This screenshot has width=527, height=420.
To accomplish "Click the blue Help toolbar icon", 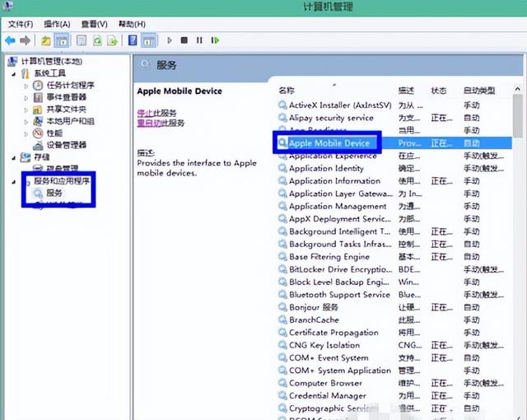I will coord(133,40).
